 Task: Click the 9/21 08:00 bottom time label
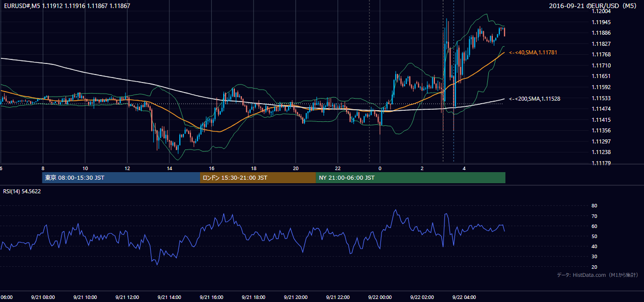pyautogui.click(x=43, y=297)
